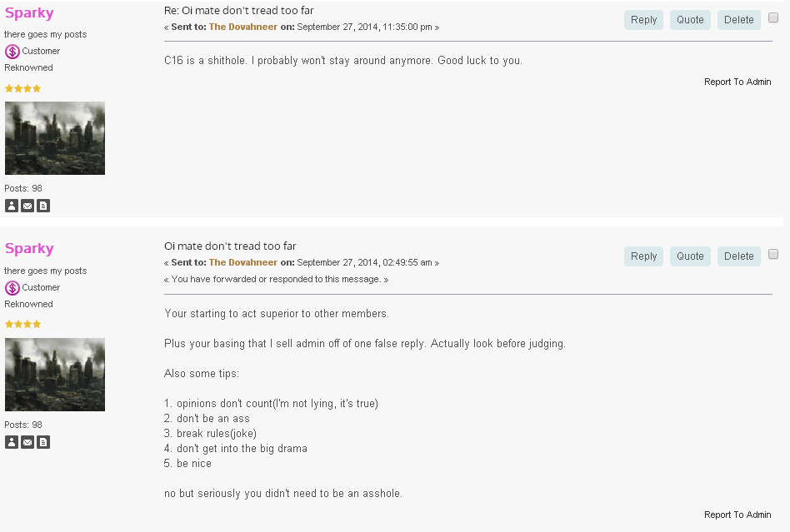
Task: Click the document icon under the first Sparky avatar
Action: coord(43,206)
